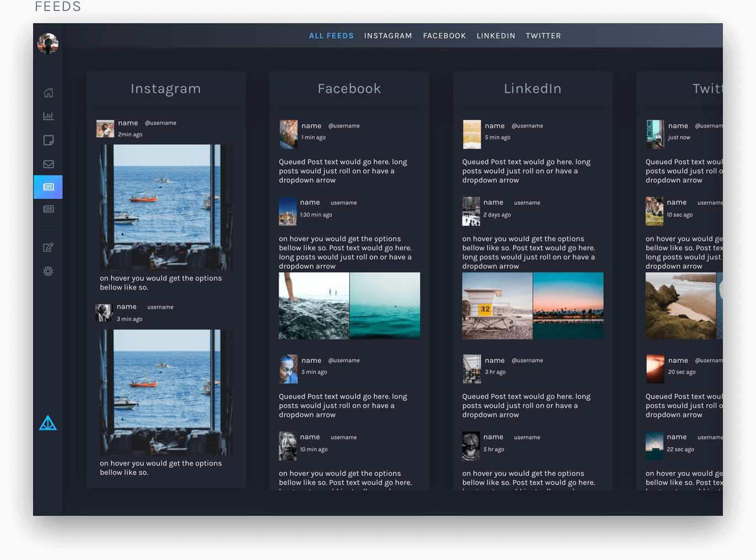Click the '2 days ago' timestamp in LinkedIn column
Viewport: 756px width, 560px height.
[x=497, y=215]
